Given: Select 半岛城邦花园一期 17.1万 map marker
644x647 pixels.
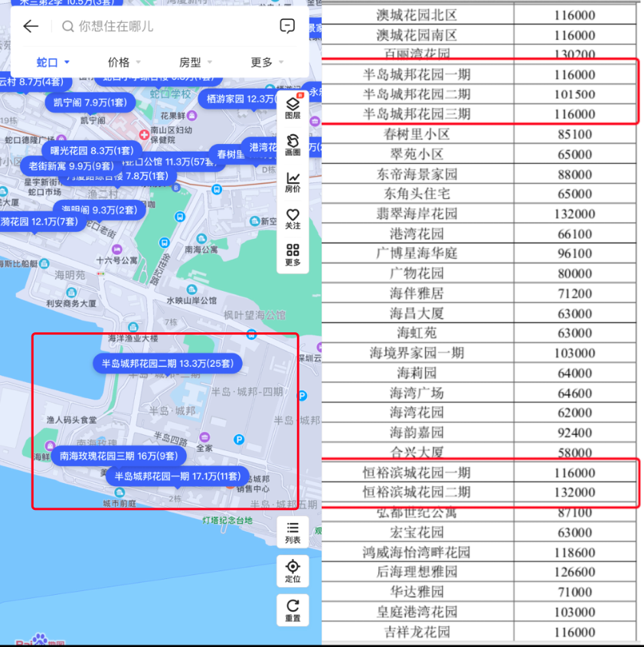Looking at the screenshot, I should [x=178, y=476].
